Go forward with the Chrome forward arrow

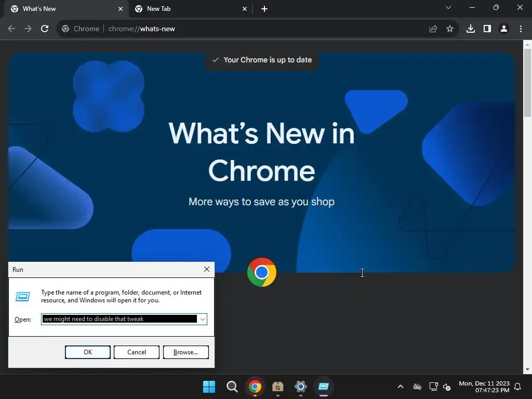(x=28, y=29)
